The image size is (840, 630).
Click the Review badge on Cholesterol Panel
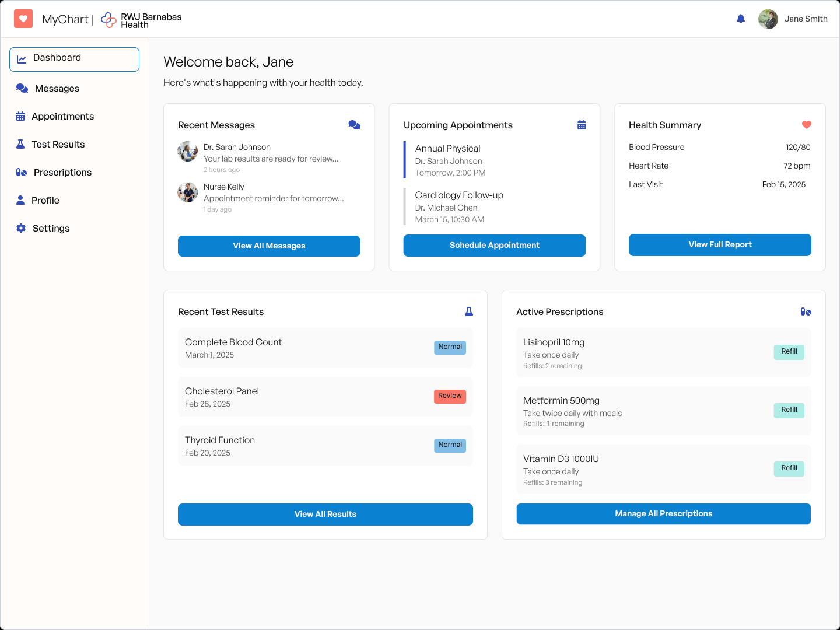point(450,396)
